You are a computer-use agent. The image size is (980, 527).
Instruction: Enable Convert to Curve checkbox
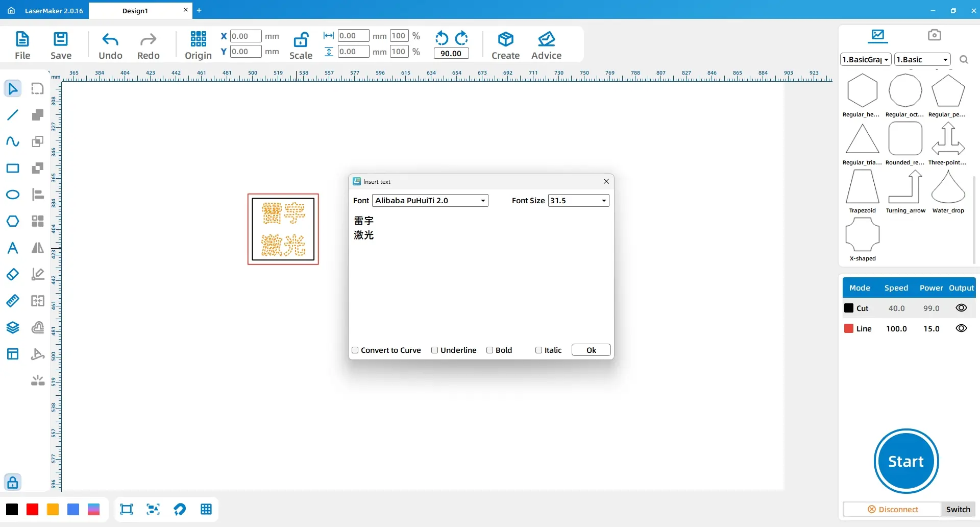tap(355, 350)
